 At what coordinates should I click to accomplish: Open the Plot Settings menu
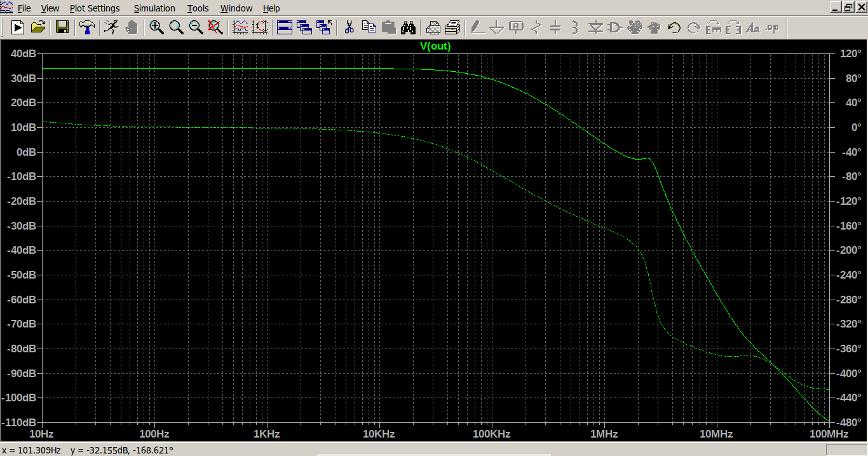tap(95, 8)
